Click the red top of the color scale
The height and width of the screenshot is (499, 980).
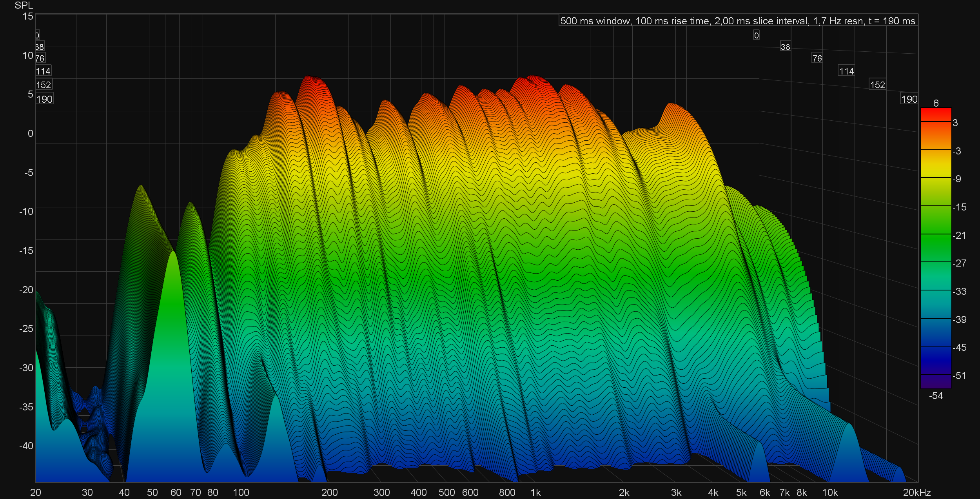[936, 114]
